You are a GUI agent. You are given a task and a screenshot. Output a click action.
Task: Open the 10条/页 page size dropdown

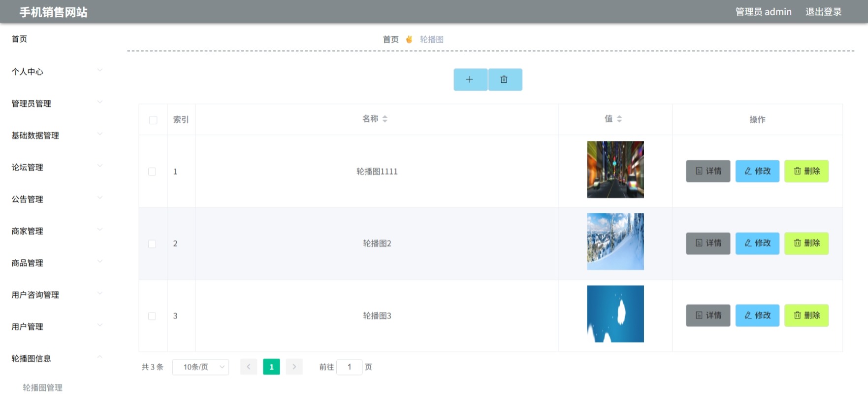coord(200,367)
